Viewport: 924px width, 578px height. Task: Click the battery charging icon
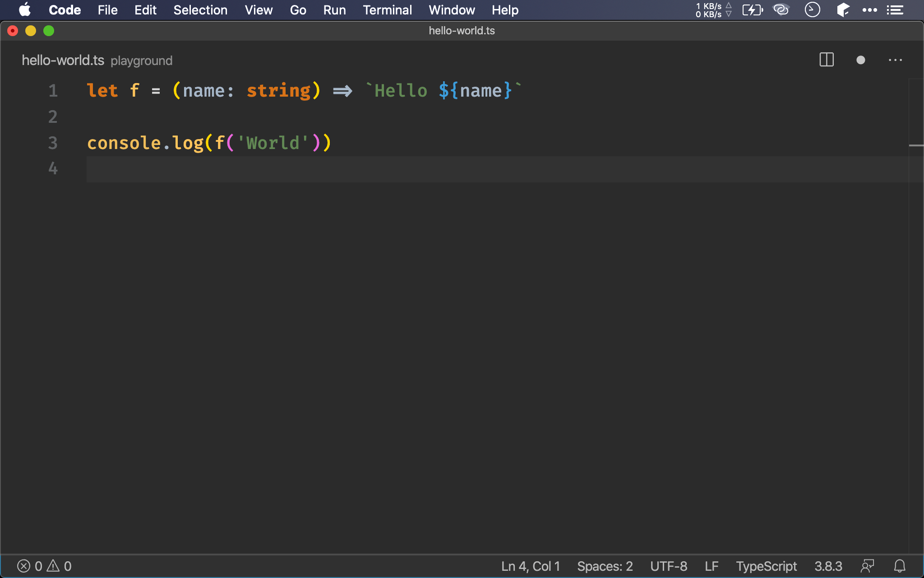point(753,10)
